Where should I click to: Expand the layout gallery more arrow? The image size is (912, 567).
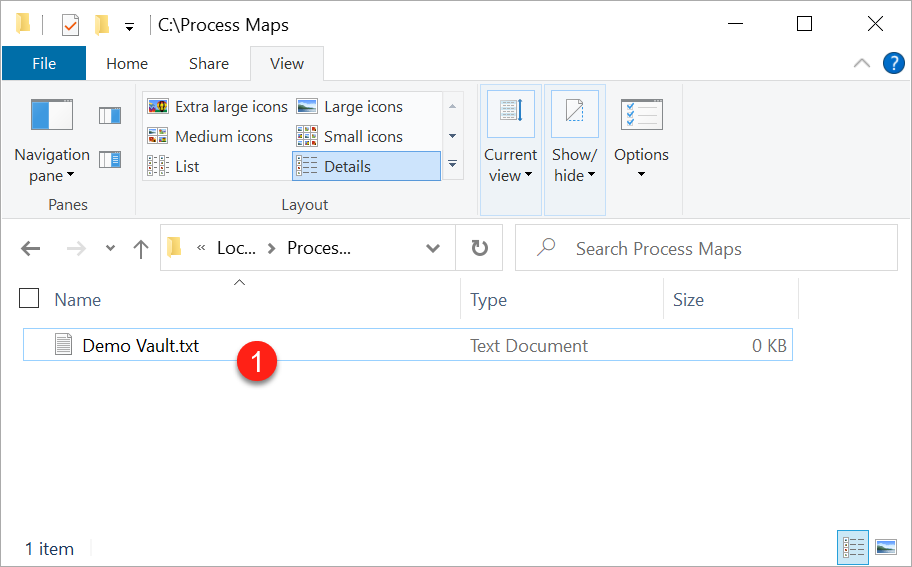(452, 164)
